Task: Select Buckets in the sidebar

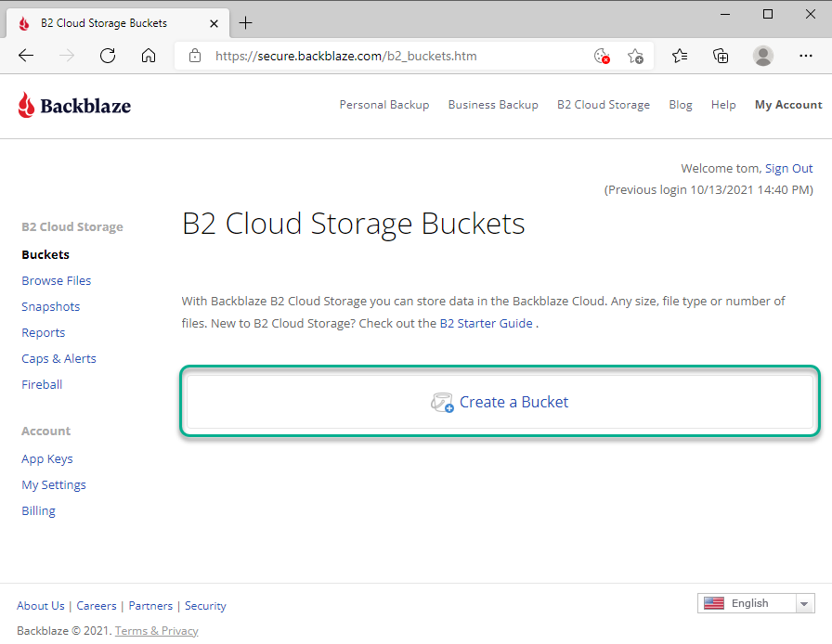Action: [x=45, y=254]
